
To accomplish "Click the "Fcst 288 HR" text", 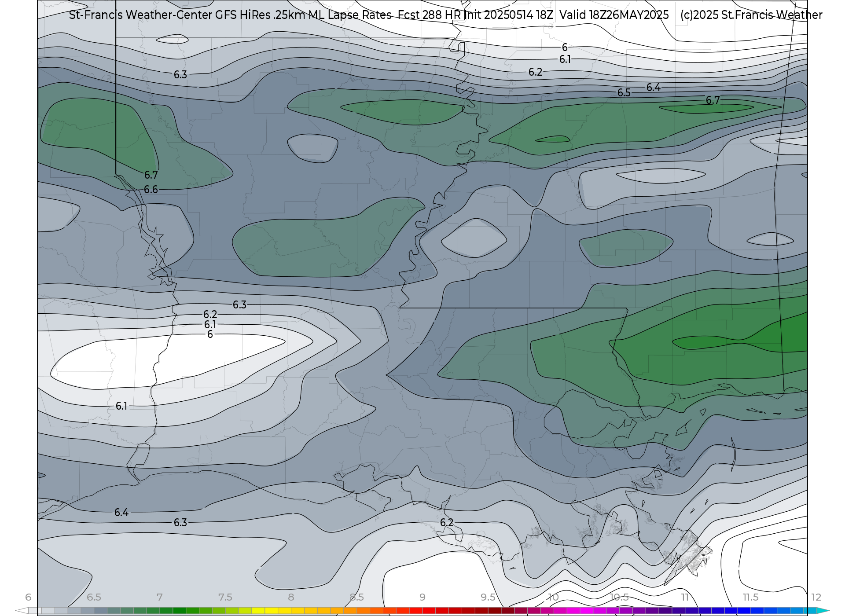I will [x=430, y=15].
